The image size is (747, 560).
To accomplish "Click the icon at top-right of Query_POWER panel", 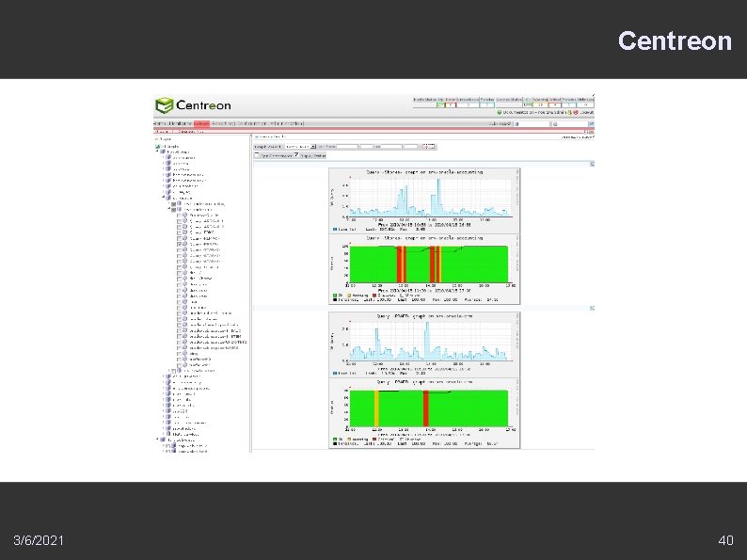I will tap(592, 309).
